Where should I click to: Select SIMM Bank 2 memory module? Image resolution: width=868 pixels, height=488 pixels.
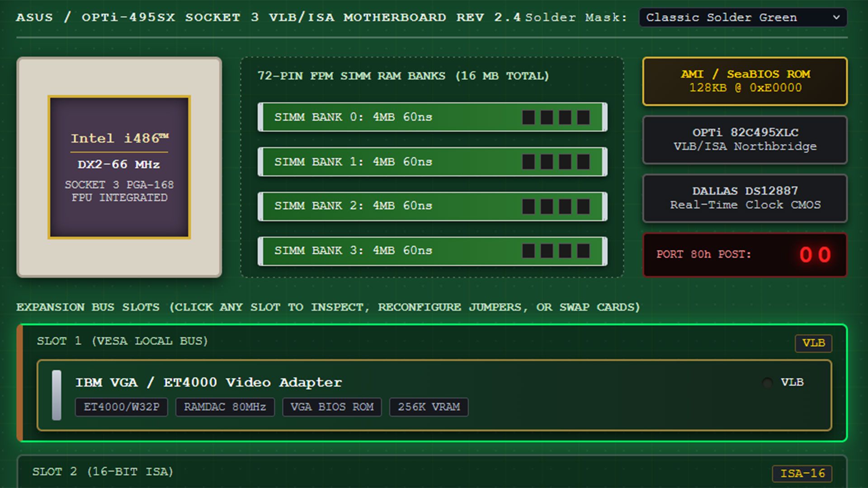point(433,206)
